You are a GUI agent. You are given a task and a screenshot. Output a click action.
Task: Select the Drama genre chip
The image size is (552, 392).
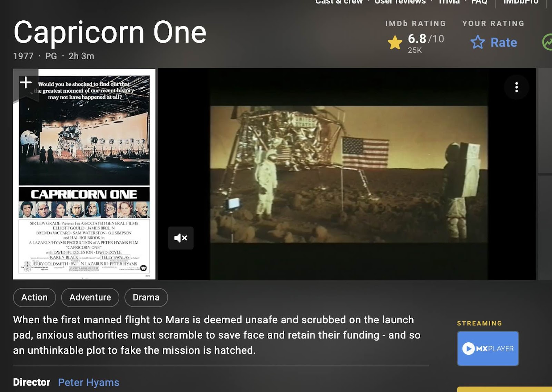[146, 297]
